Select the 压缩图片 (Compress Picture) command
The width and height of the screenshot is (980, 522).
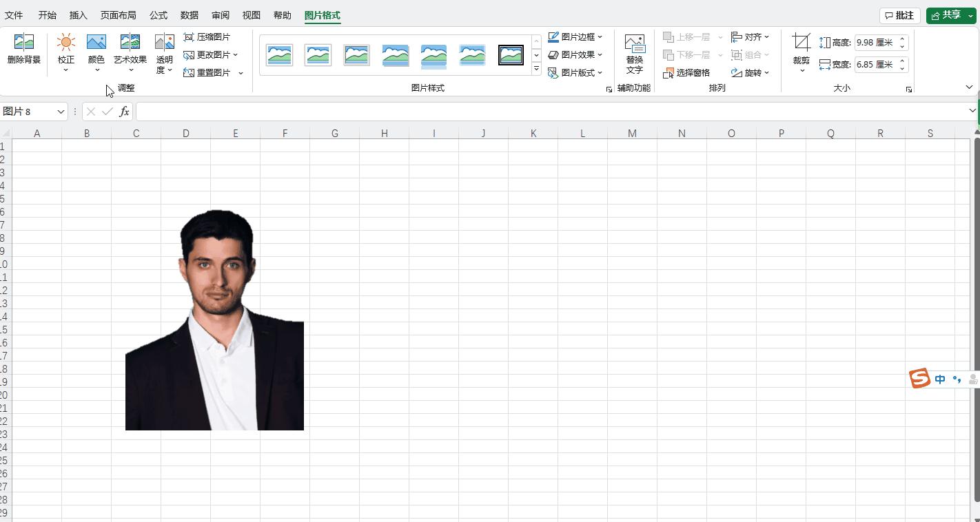click(x=208, y=36)
